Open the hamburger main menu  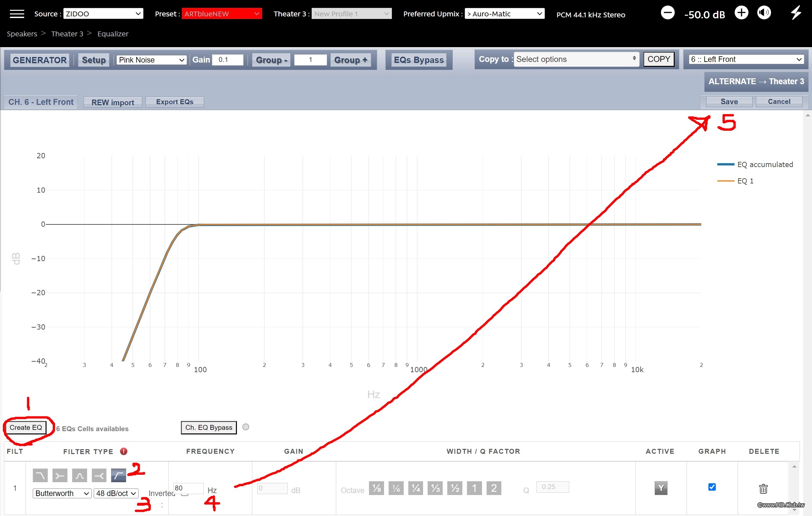click(x=17, y=14)
